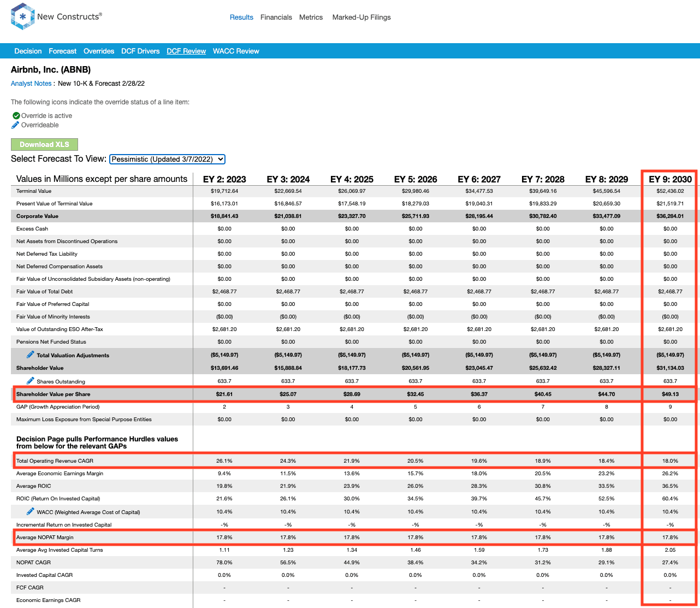
Task: Open the Financials top menu
Action: tap(276, 17)
